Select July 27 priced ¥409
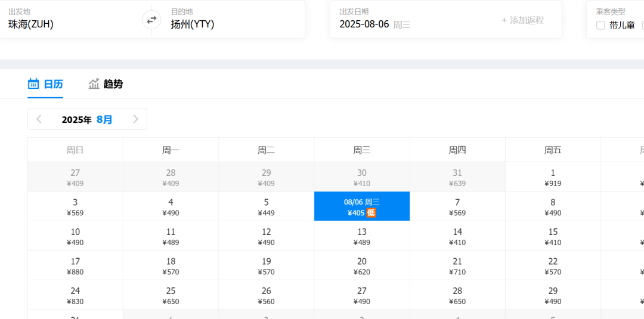The width and height of the screenshot is (644, 319). point(75,177)
